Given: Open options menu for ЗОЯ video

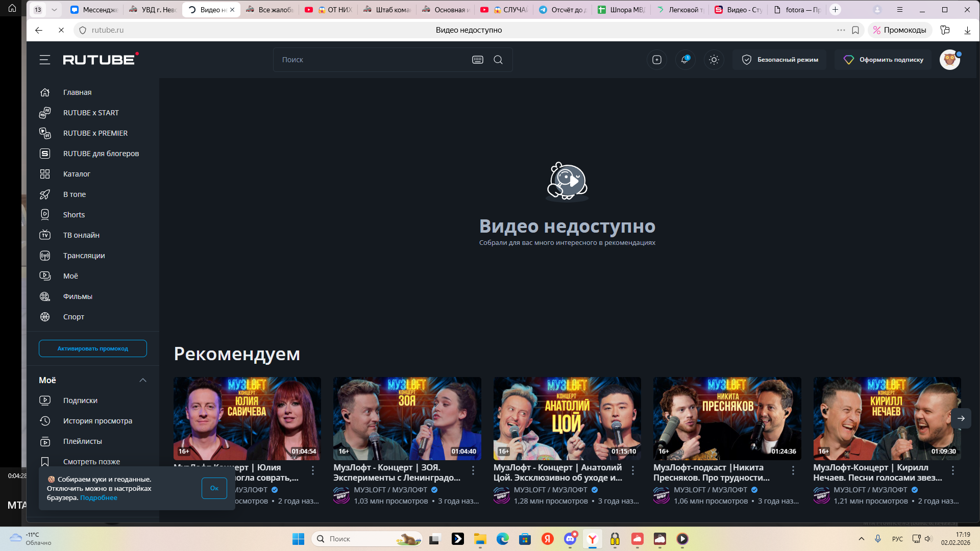Looking at the screenshot, I should point(473,470).
